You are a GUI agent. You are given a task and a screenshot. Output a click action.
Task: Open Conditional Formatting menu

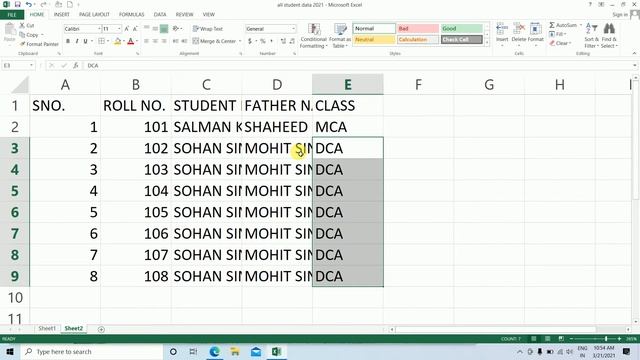313,36
